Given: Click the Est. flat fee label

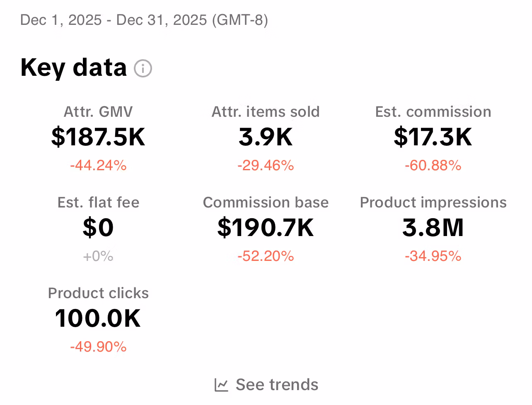Looking at the screenshot, I should point(98,202).
